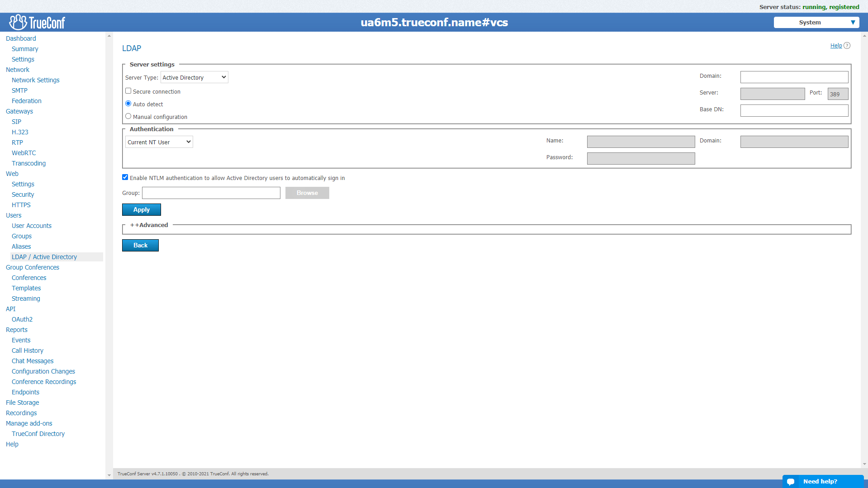The height and width of the screenshot is (488, 868).
Task: Click the Authentication Name field
Action: [641, 142]
